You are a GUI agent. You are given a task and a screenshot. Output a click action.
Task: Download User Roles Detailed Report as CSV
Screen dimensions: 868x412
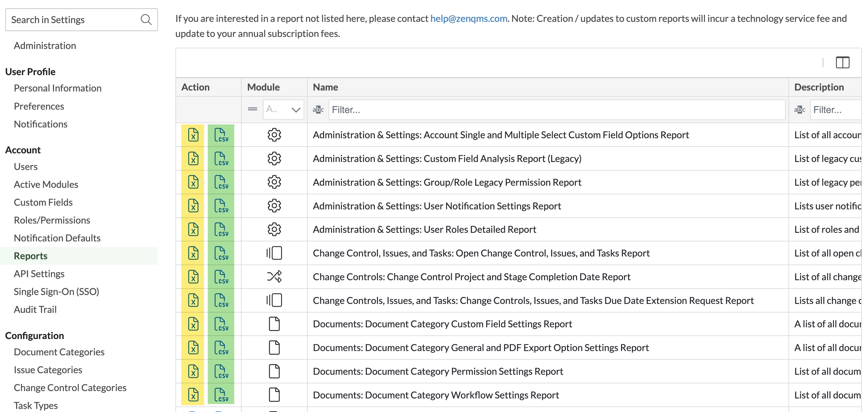point(221,230)
